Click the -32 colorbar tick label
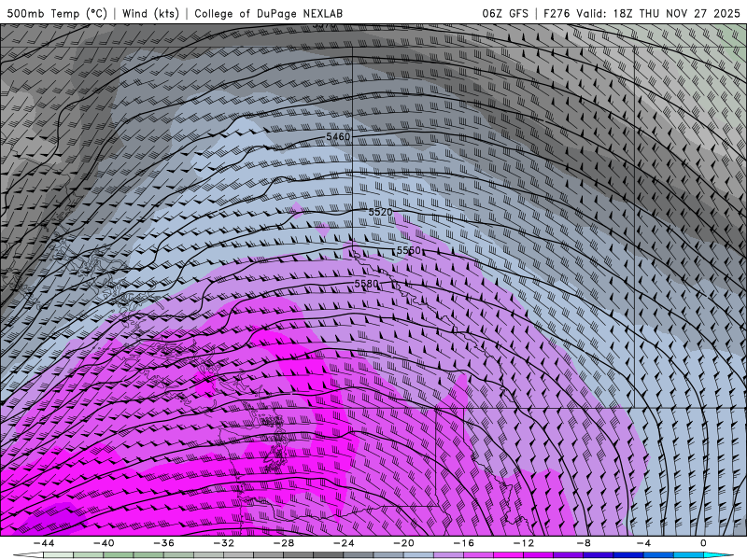Viewport: 747px width, 560px height. (x=224, y=543)
